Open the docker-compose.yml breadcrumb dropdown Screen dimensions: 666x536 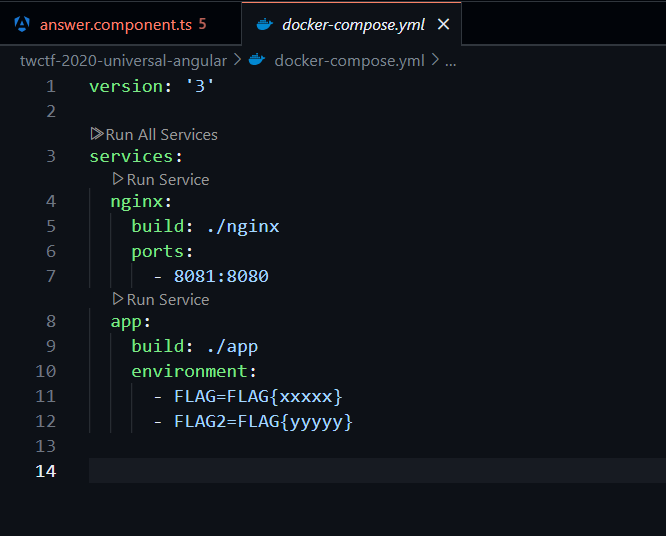pos(349,60)
